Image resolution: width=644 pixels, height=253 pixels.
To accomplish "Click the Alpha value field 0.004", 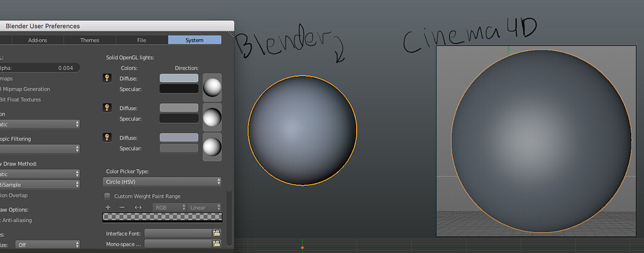I will (40, 68).
